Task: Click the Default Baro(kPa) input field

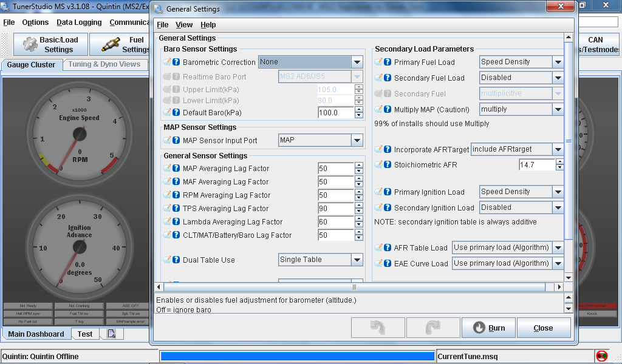Action: click(x=335, y=113)
